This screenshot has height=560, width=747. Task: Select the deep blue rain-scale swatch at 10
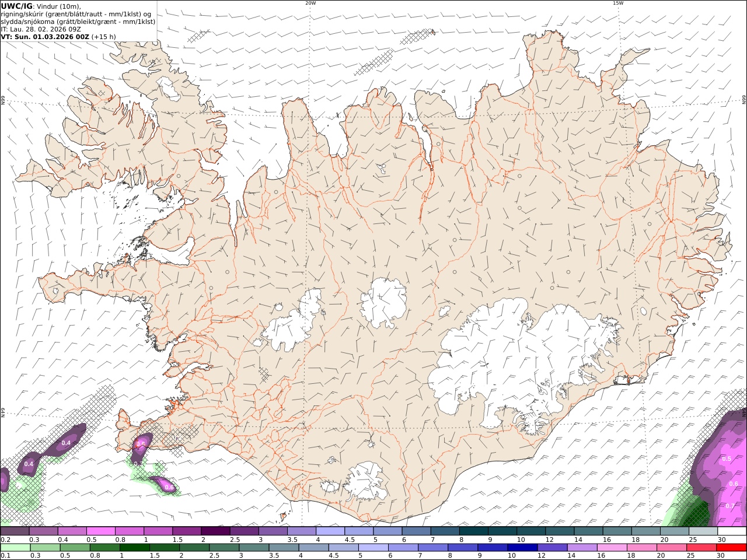point(522,548)
